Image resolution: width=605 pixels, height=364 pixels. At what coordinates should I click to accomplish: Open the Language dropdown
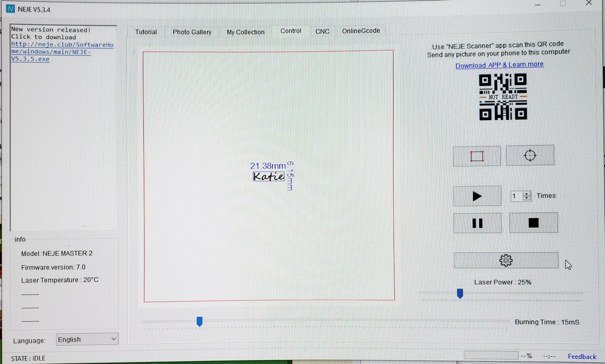[x=87, y=339]
